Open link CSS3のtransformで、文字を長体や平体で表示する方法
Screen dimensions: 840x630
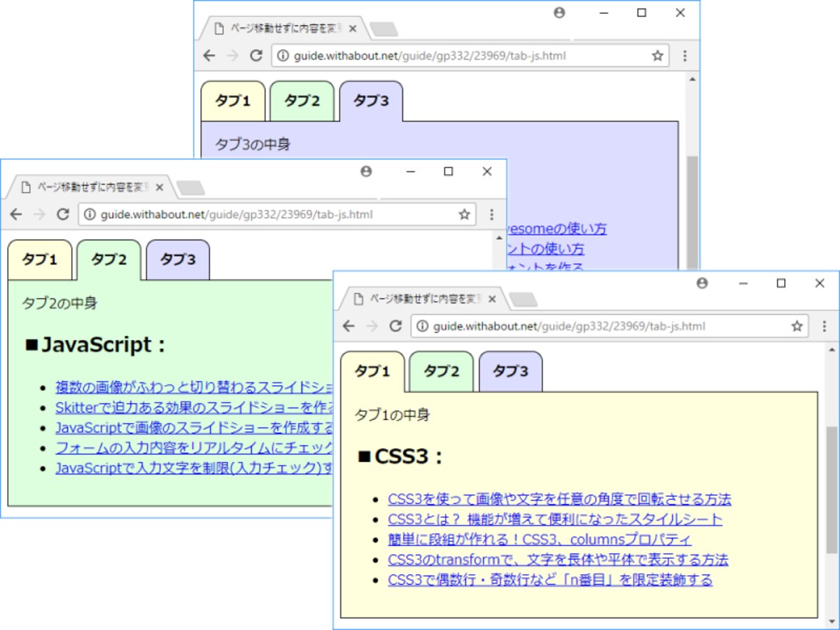click(558, 559)
